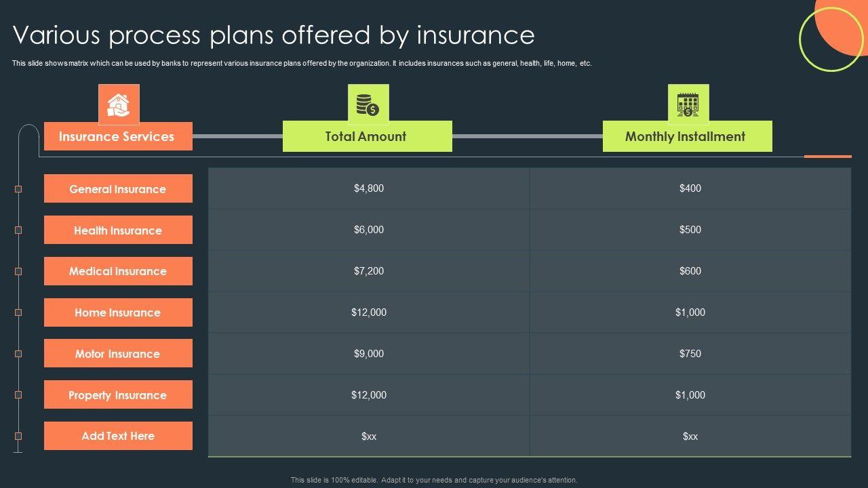
Task: Click the coin stack money icon
Action: [x=368, y=104]
